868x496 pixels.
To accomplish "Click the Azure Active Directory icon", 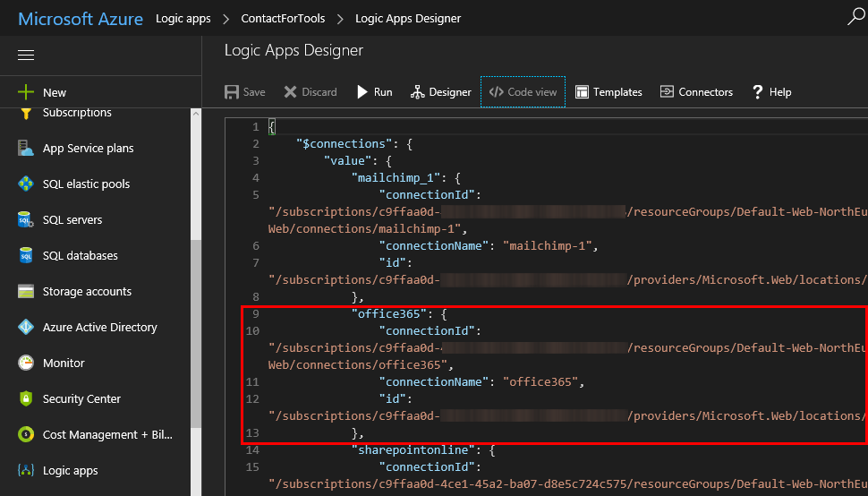I will [25, 327].
